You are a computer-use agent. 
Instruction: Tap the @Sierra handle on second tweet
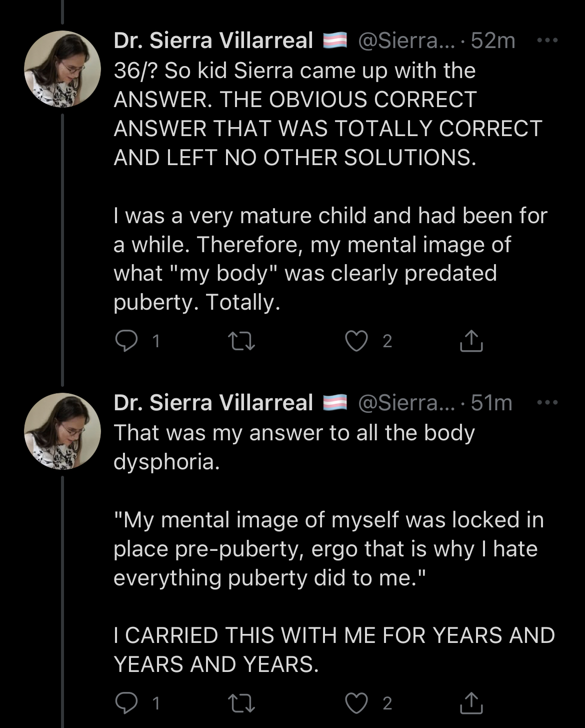click(406, 403)
